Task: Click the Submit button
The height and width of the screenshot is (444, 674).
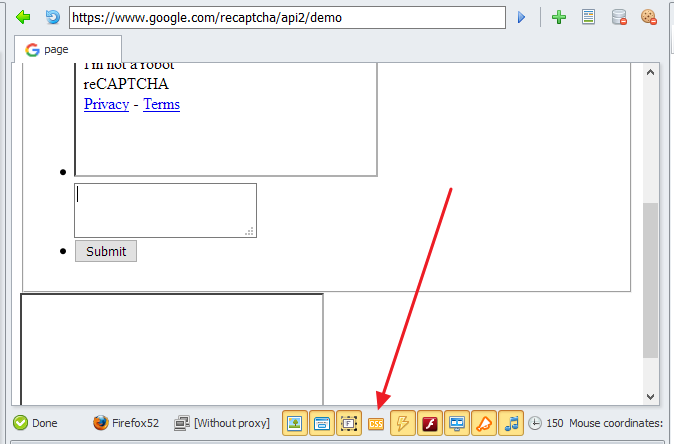Action: coord(106,251)
